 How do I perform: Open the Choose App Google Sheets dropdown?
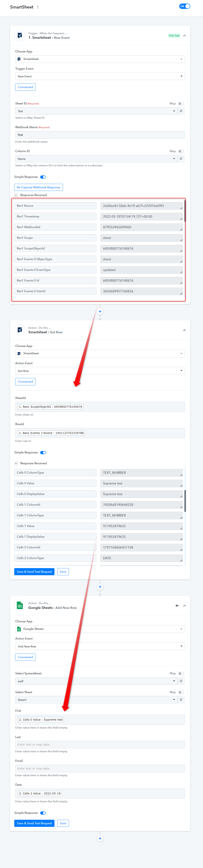[100, 629]
